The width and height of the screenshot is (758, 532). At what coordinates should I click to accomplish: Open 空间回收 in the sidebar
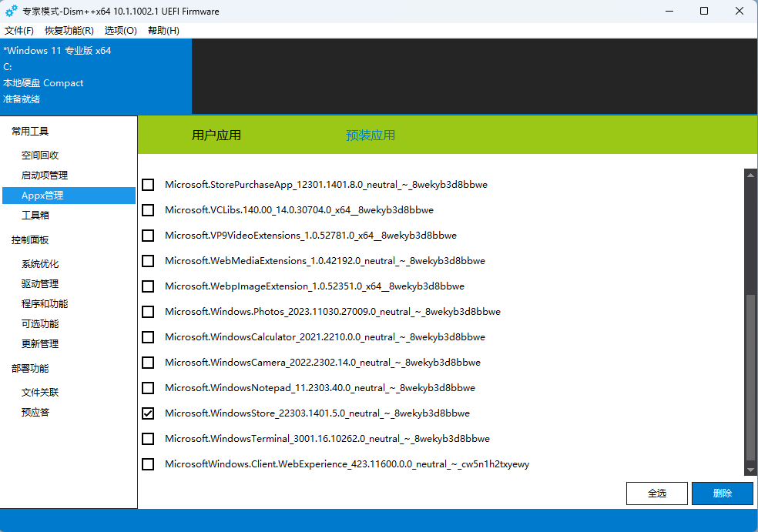[40, 156]
